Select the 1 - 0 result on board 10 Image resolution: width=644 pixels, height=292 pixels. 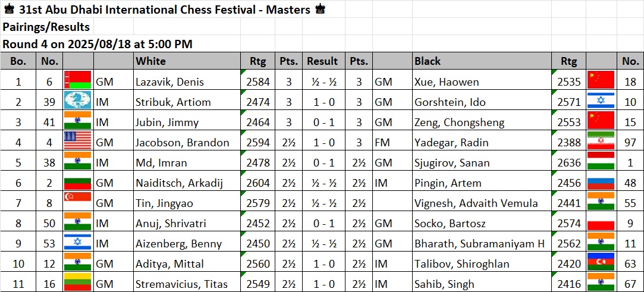[322, 263]
